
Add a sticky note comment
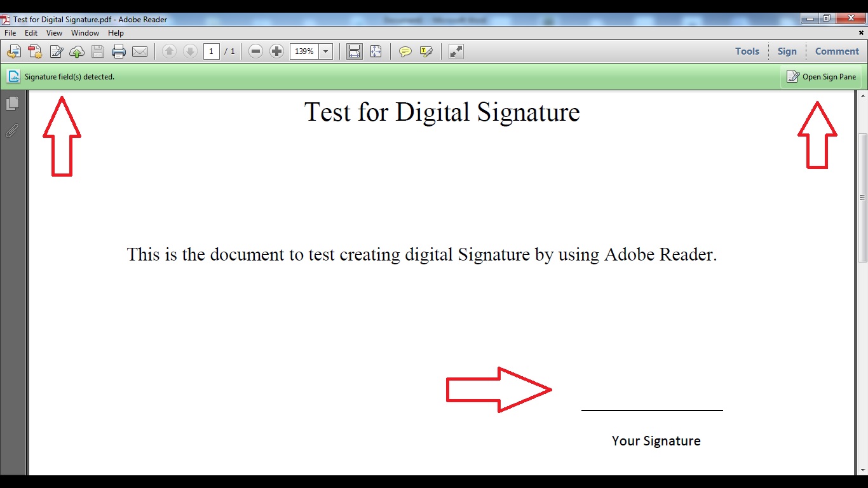coord(405,51)
